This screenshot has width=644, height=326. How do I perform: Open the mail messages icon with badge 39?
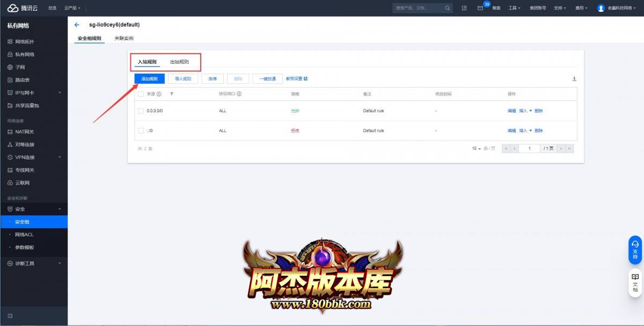pyautogui.click(x=480, y=8)
